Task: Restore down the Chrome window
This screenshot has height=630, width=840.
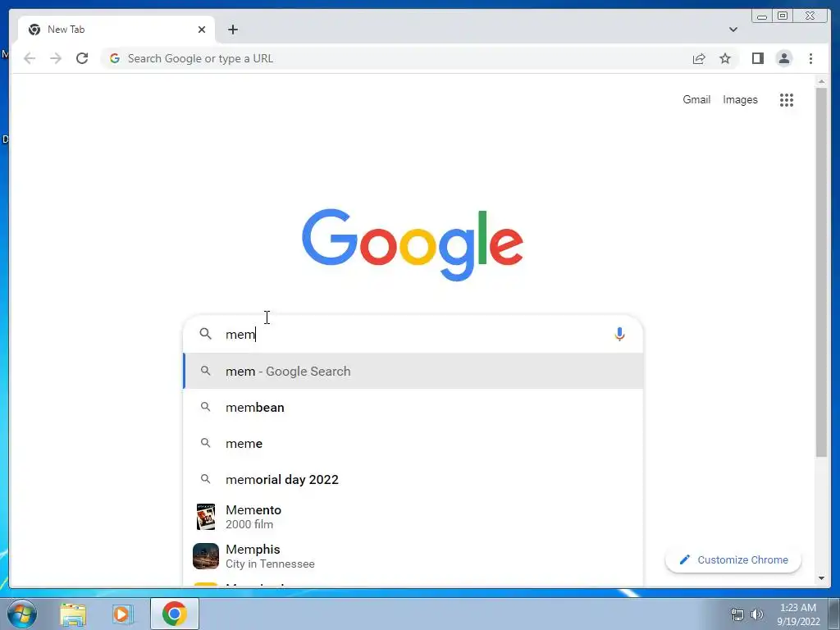Action: pos(782,16)
